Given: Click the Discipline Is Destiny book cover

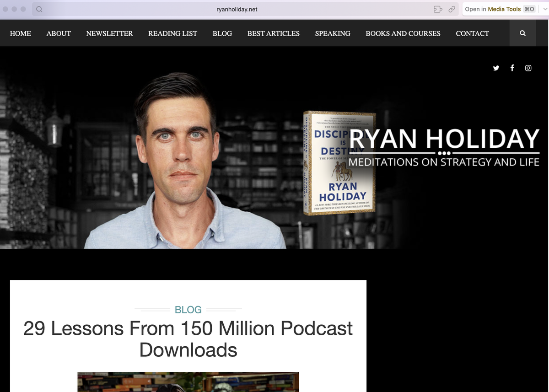Looking at the screenshot, I should point(339,163).
